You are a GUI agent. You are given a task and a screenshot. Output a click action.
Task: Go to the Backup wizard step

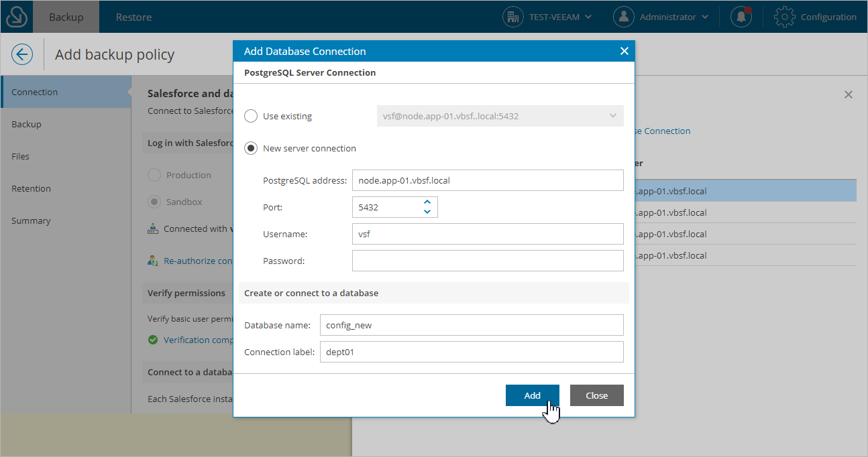tap(66, 124)
